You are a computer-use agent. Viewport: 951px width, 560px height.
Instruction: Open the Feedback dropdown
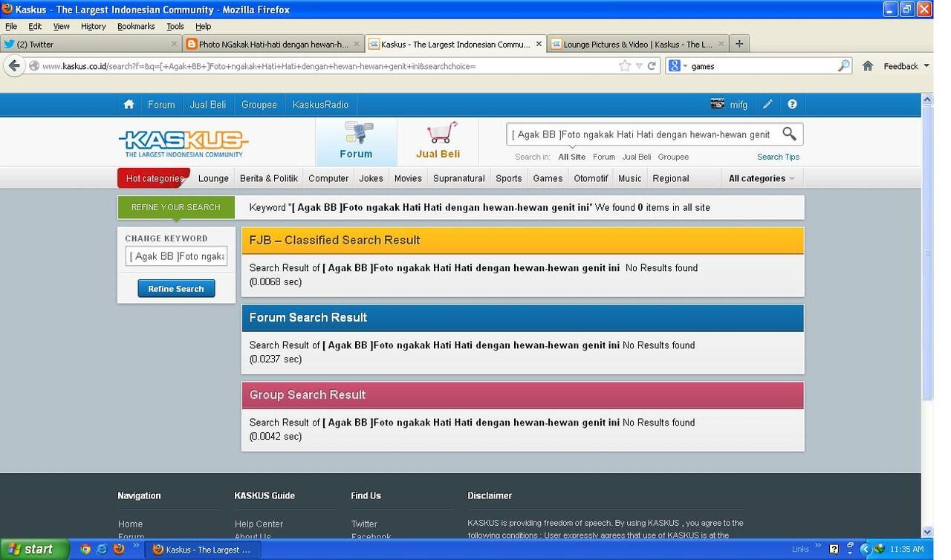click(x=906, y=66)
